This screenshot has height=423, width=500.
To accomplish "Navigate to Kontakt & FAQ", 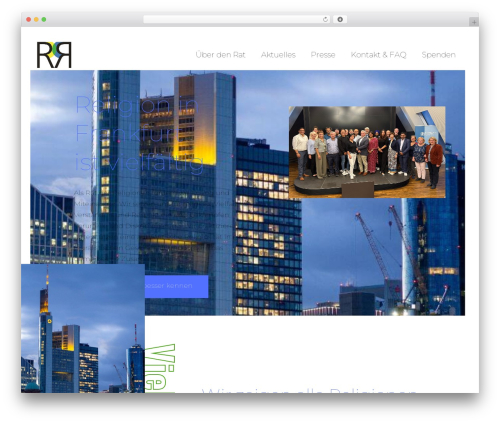I will pos(378,55).
